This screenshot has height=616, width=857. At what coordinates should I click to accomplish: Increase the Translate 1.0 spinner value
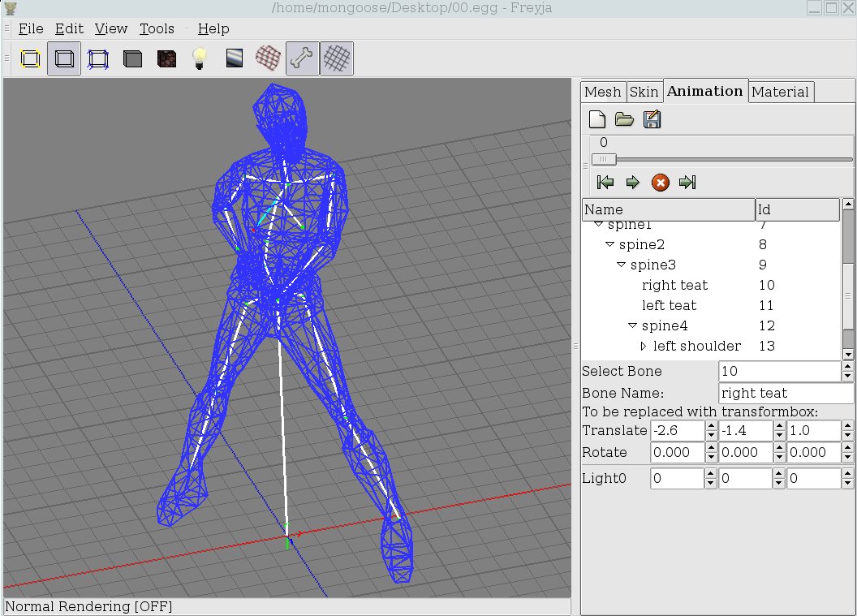(x=848, y=426)
